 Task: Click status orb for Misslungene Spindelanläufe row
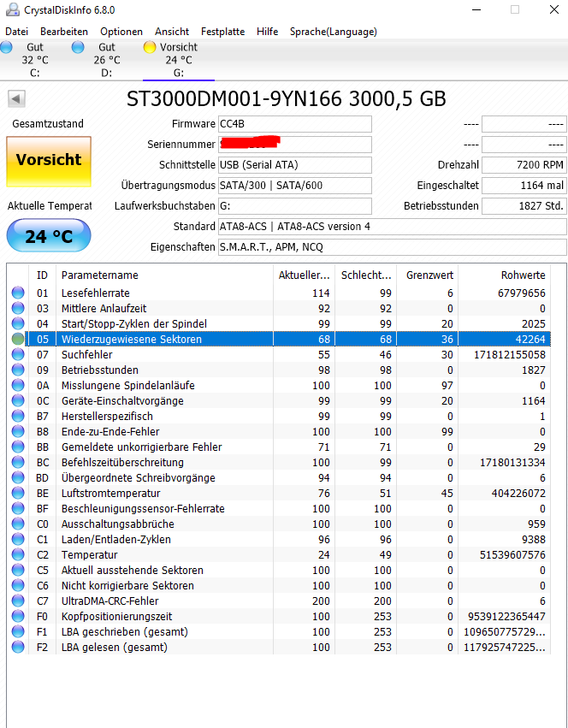click(x=18, y=385)
